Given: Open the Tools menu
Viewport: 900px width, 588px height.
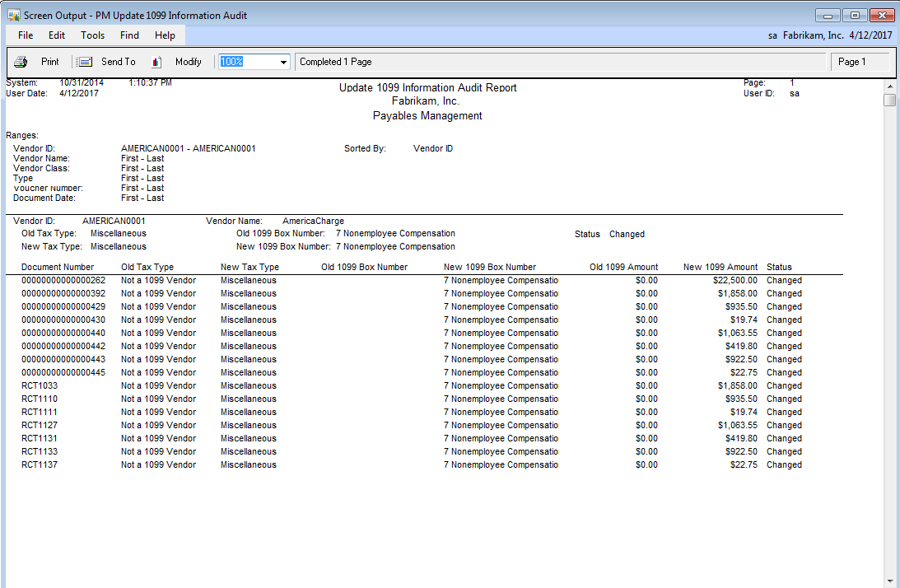Looking at the screenshot, I should pos(92,35).
